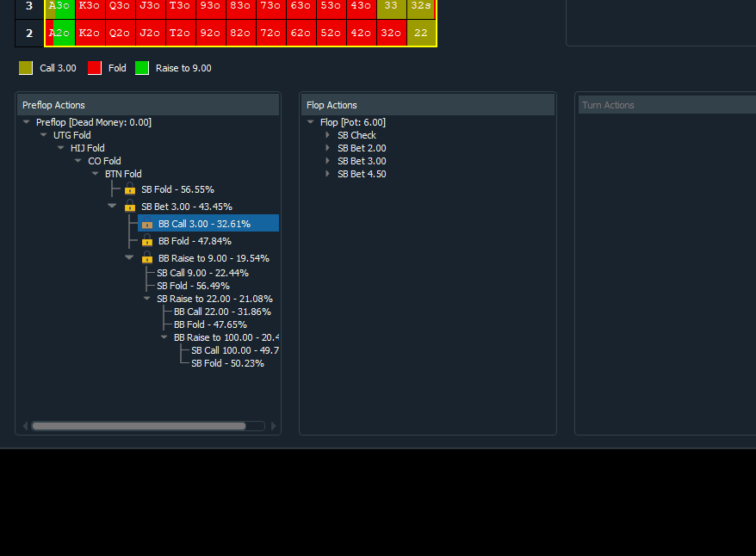Image resolution: width=756 pixels, height=556 pixels.
Task: Click the lock icon beside SB Bet 3.00
Action: (x=130, y=207)
